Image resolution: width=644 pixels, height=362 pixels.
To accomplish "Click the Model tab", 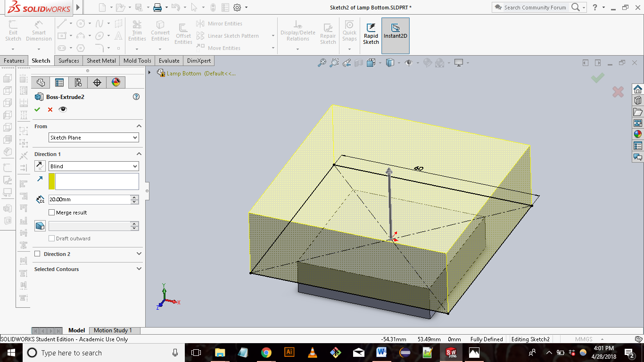I will point(76,330).
